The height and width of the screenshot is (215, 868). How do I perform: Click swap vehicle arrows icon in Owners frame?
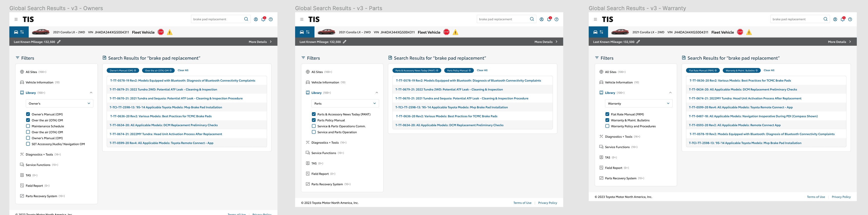[x=22, y=32]
